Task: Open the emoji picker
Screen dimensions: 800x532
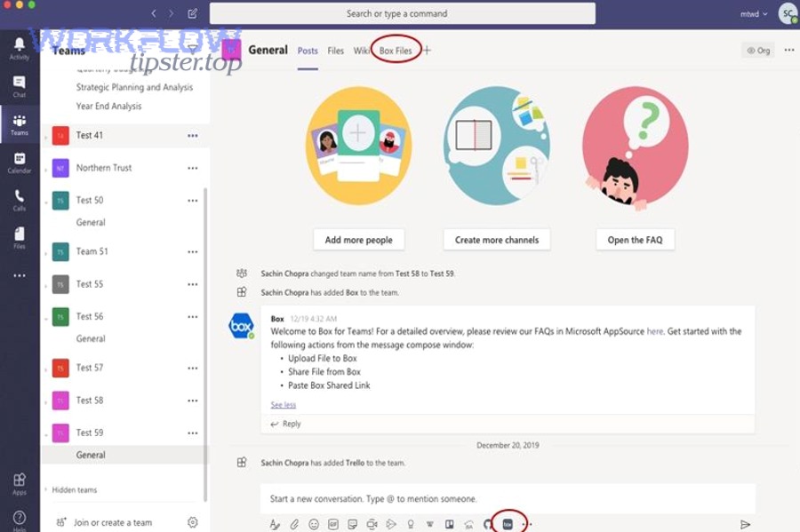Action: click(x=314, y=524)
